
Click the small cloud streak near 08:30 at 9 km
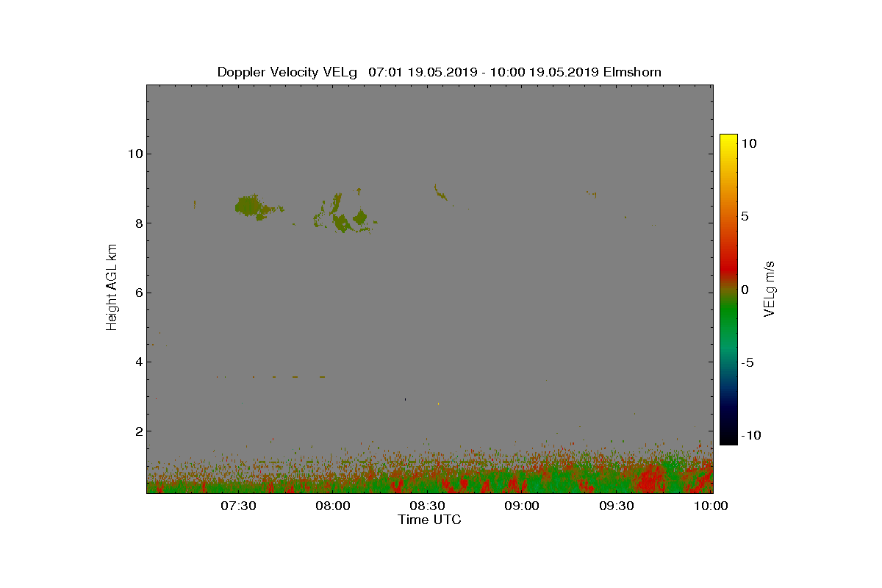coord(440,193)
